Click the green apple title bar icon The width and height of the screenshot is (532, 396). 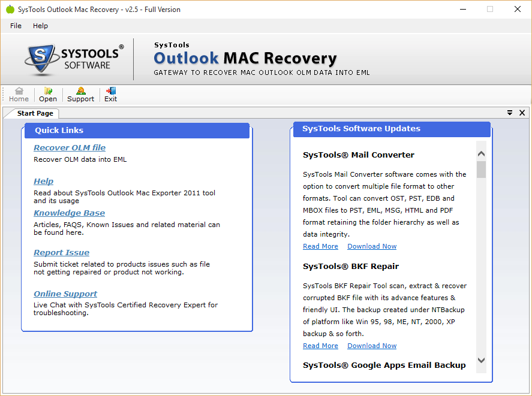pyautogui.click(x=10, y=9)
